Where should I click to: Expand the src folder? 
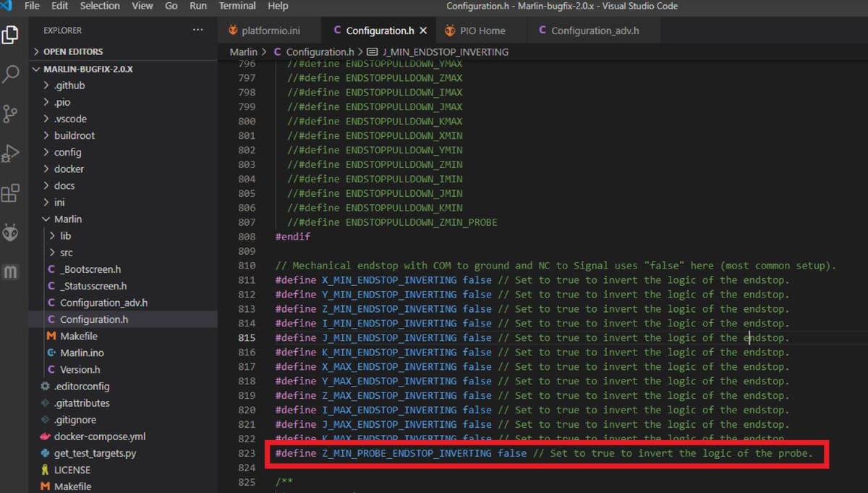[x=123, y=253]
